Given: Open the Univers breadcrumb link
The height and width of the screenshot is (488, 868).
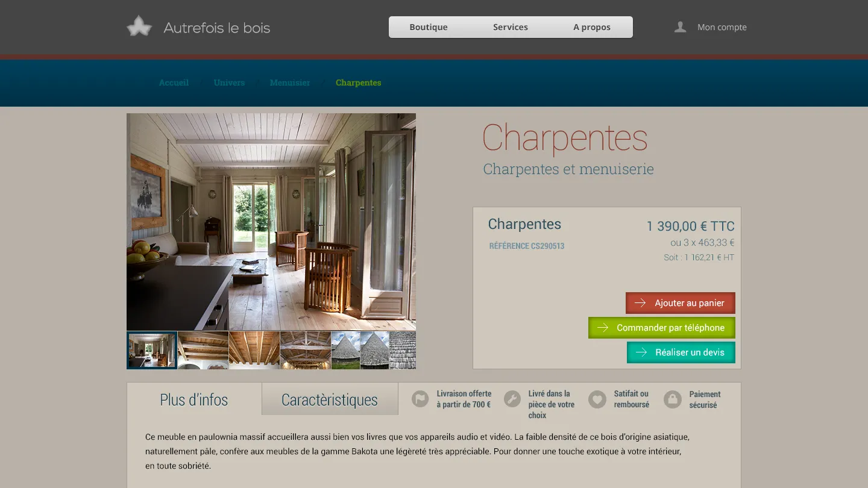Looking at the screenshot, I should point(229,83).
